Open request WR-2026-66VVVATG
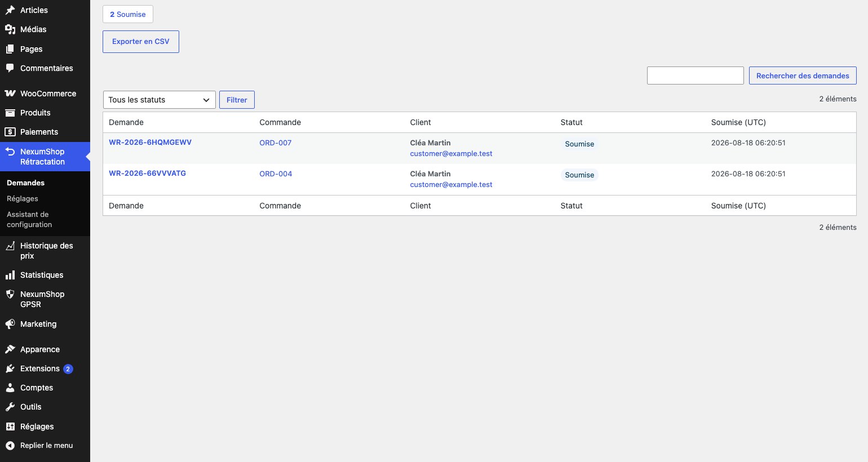Screen dimensions: 868x462 pyautogui.click(x=147, y=174)
